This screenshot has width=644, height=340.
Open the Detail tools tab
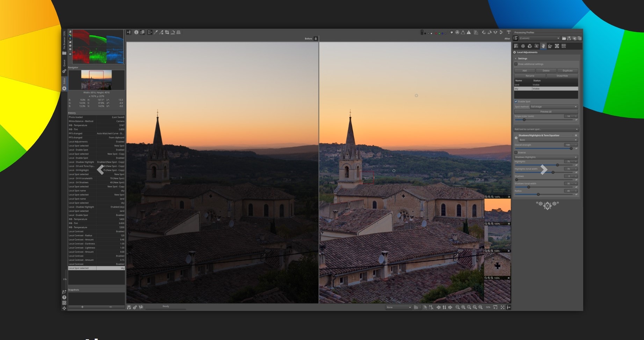click(523, 46)
